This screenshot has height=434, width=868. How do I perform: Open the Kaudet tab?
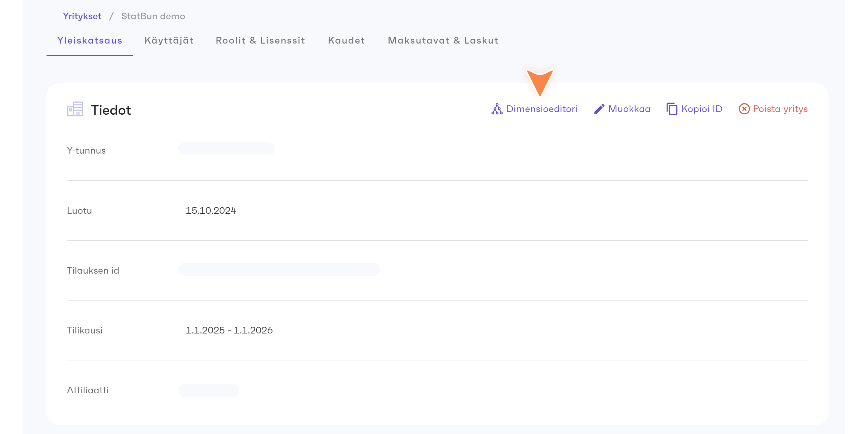[346, 40]
